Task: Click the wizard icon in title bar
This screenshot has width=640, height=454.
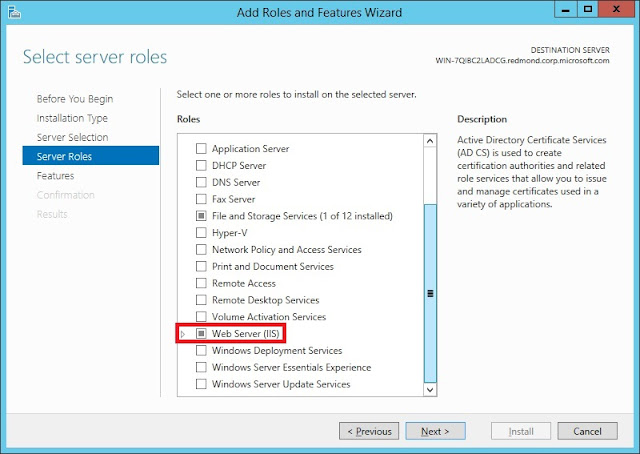Action: [13, 12]
